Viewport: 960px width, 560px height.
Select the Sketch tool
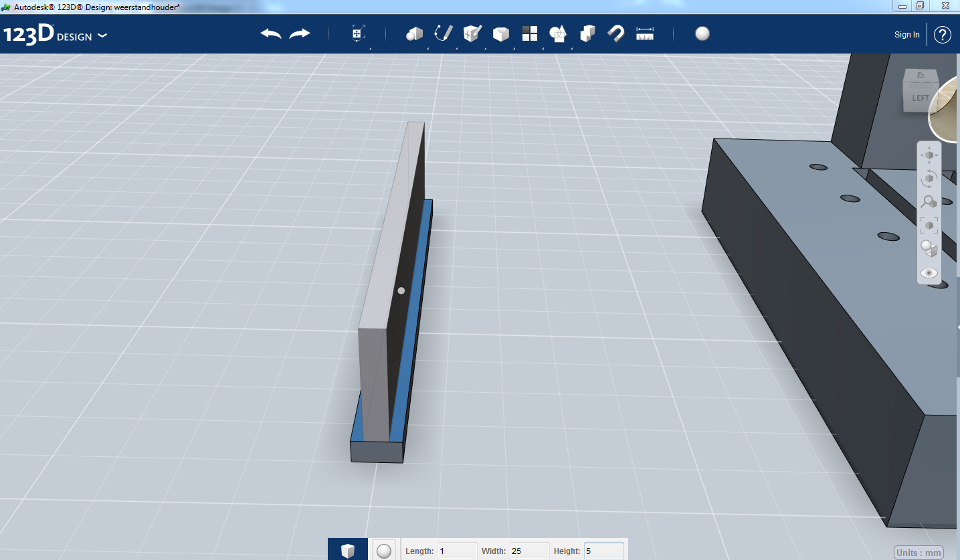(444, 33)
